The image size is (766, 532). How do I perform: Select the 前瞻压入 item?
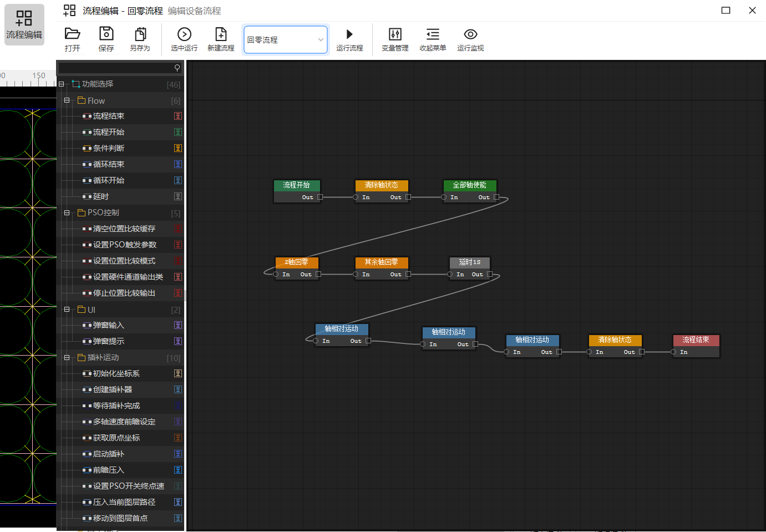coord(109,470)
